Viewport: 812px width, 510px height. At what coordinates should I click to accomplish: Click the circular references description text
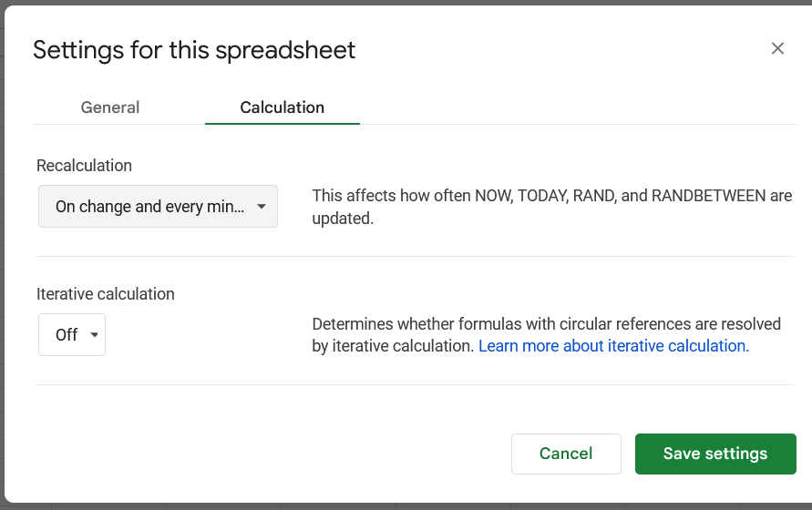tap(546, 324)
